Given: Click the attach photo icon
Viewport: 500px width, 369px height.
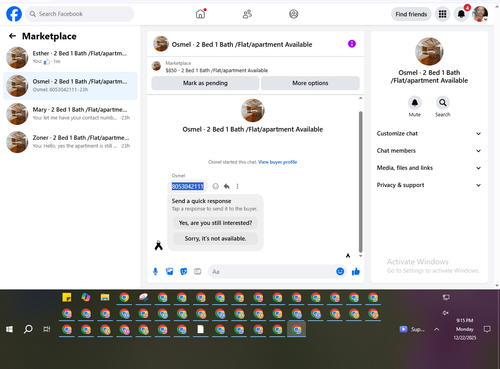Looking at the screenshot, I should coord(170,272).
